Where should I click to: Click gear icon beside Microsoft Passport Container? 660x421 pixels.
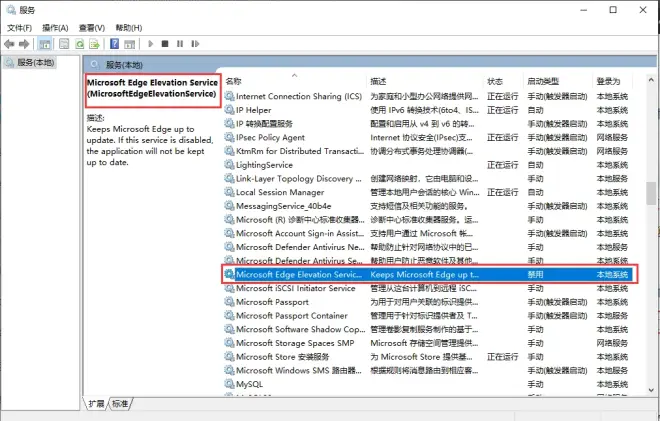[x=229, y=315]
